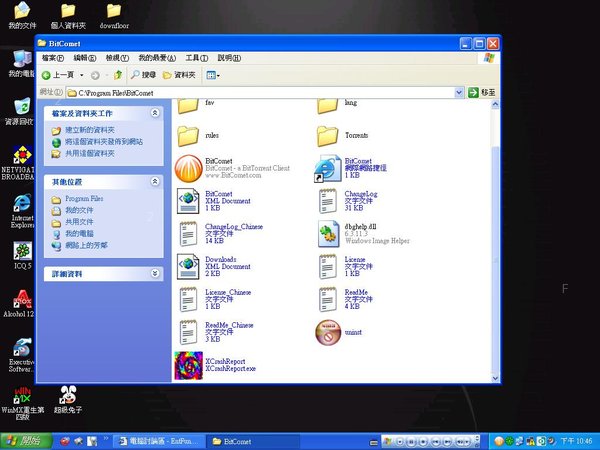
Task: Open the Favorites (我的最愛) menu
Action: click(157, 58)
